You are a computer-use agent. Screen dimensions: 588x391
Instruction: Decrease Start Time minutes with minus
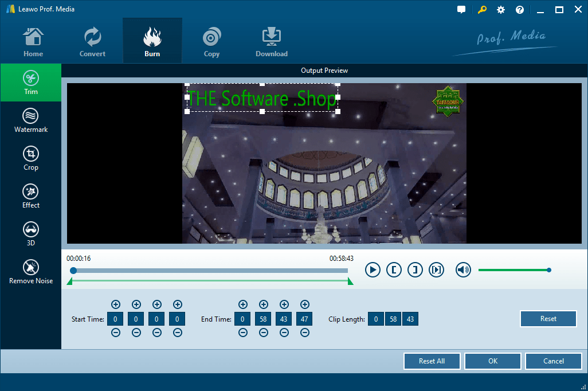point(136,333)
